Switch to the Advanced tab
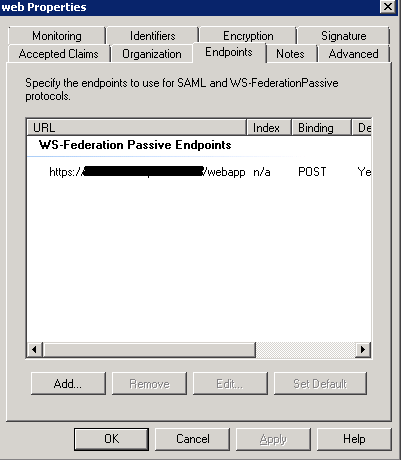This screenshot has width=401, height=460. point(354,54)
